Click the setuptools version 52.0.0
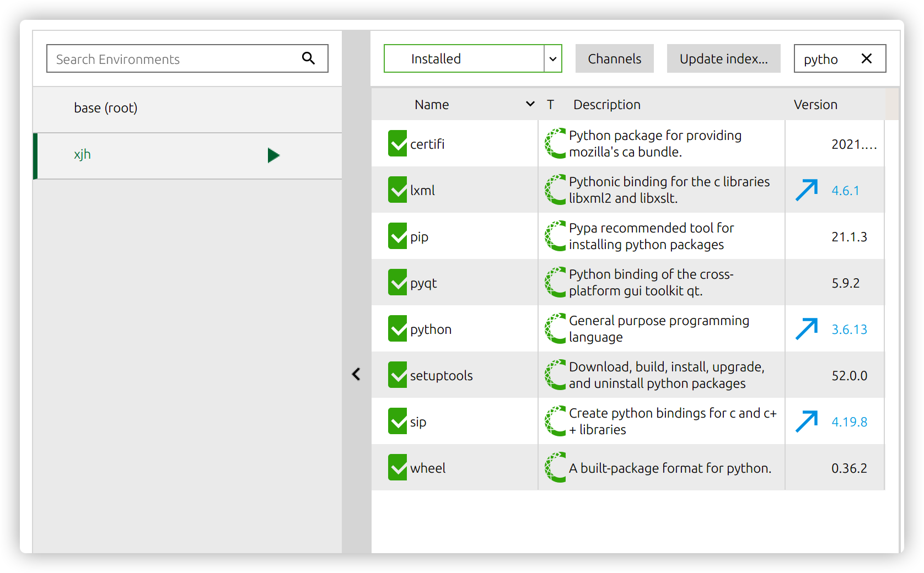This screenshot has width=924, height=573. tap(849, 376)
